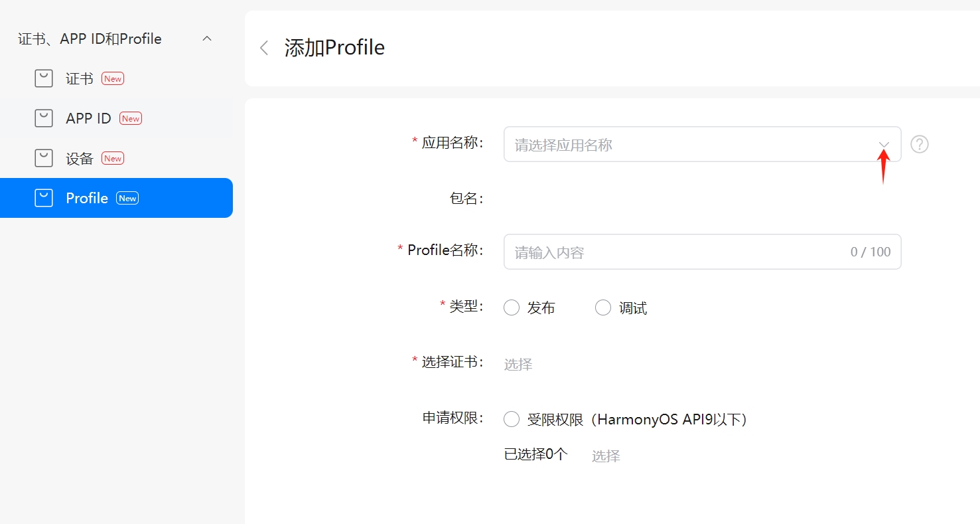
Task: Select the 发布 type radio button
Action: point(512,308)
